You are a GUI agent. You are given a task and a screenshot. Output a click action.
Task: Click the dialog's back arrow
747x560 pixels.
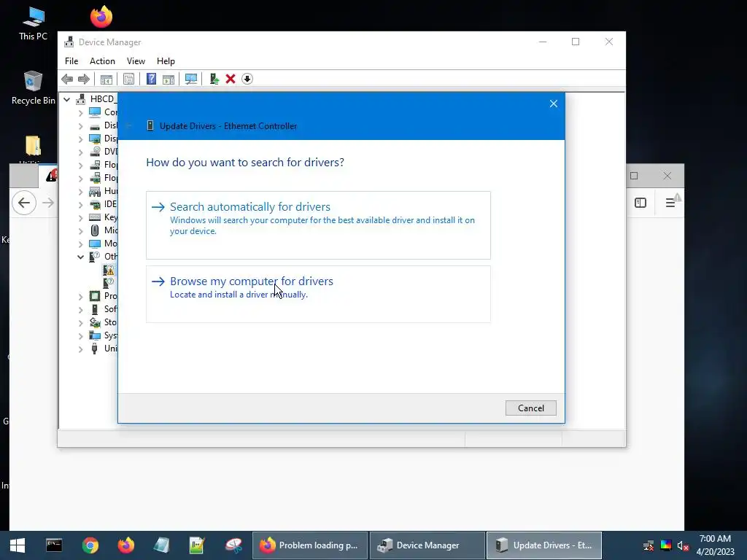[129, 125]
